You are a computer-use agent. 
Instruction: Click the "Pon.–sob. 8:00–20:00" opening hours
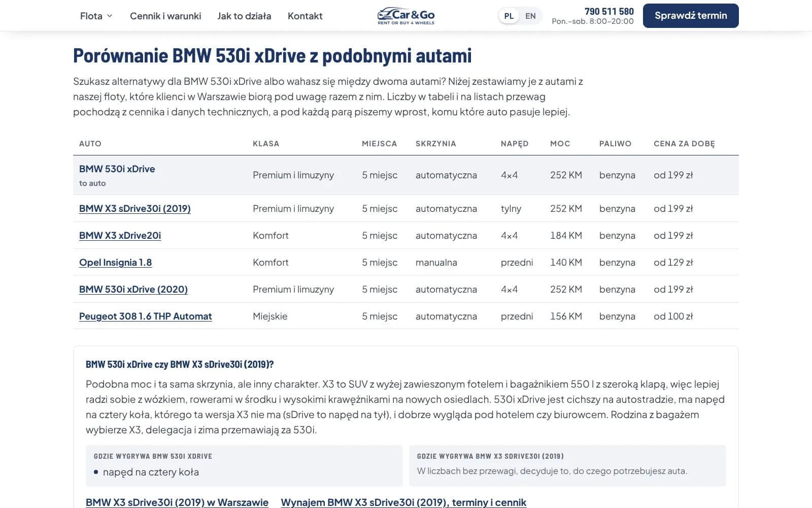(x=593, y=21)
